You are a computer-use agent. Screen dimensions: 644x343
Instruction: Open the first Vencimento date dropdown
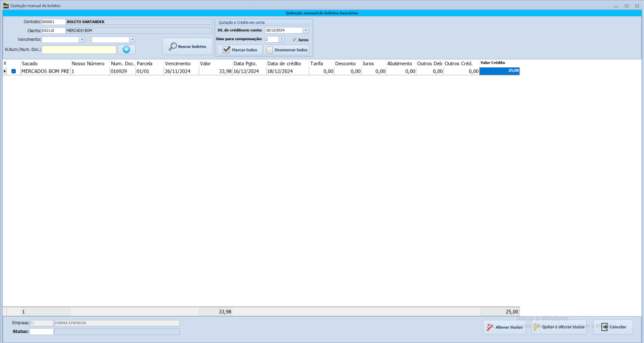tap(82, 40)
